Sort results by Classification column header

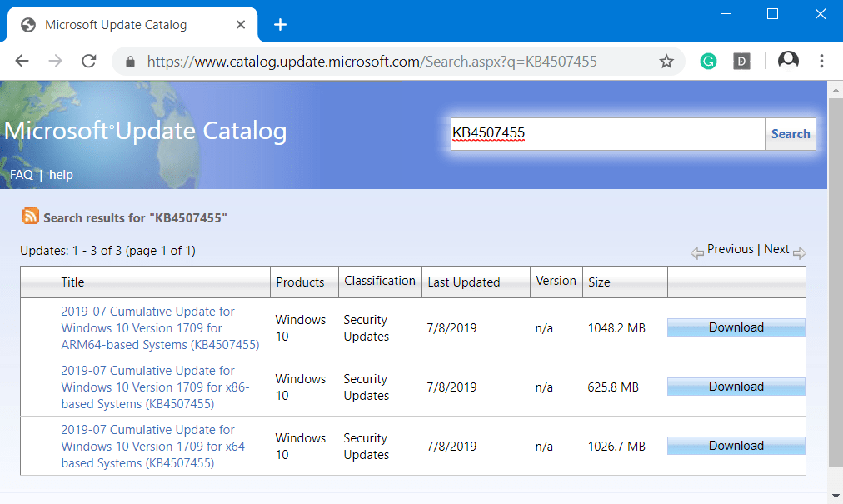pyautogui.click(x=380, y=281)
